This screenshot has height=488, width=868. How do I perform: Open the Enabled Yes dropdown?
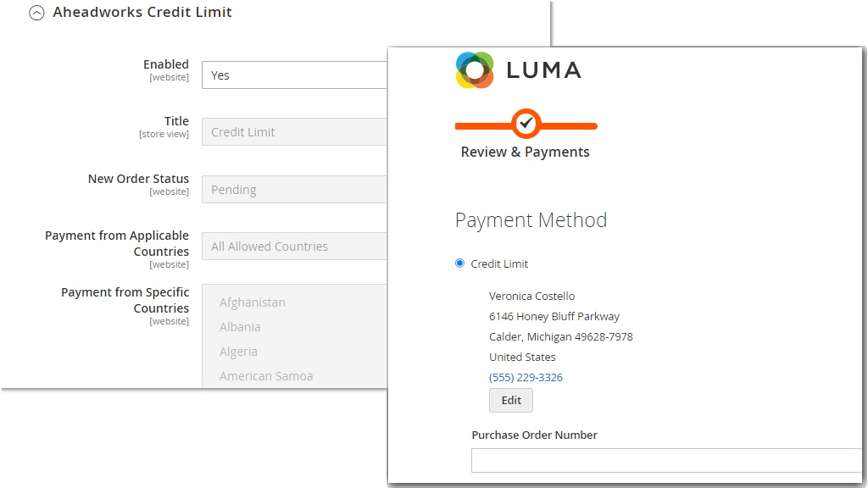294,75
